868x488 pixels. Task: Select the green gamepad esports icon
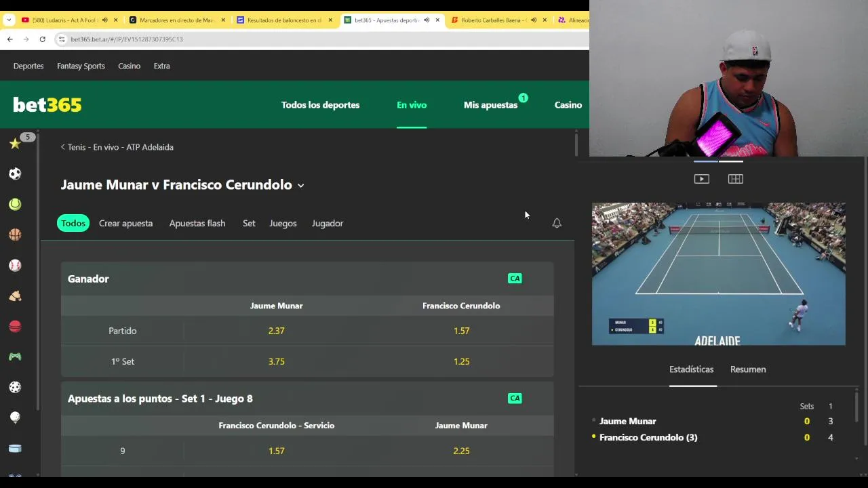coord(15,357)
